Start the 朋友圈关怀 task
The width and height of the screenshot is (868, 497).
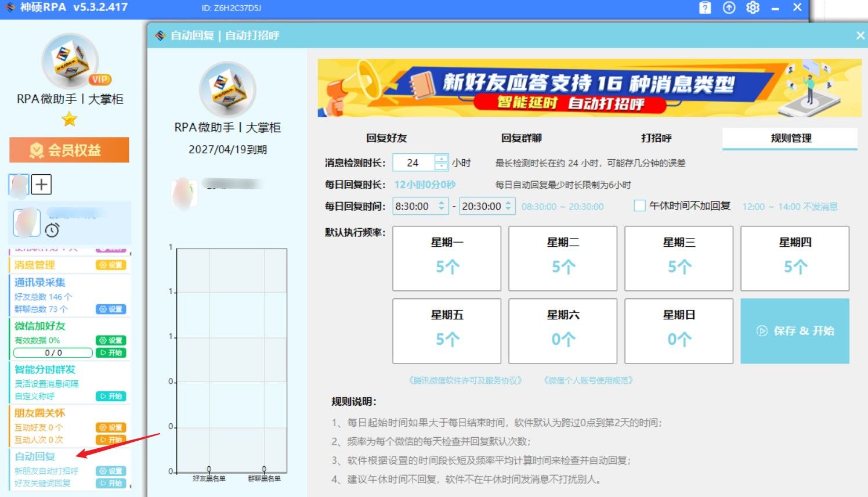(111, 440)
